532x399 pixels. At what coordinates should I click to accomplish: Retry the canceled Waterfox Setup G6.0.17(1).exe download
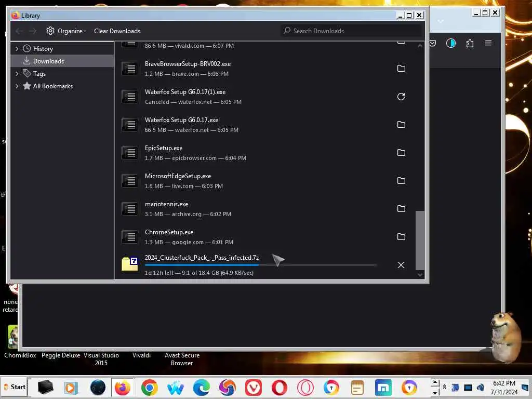401,97
